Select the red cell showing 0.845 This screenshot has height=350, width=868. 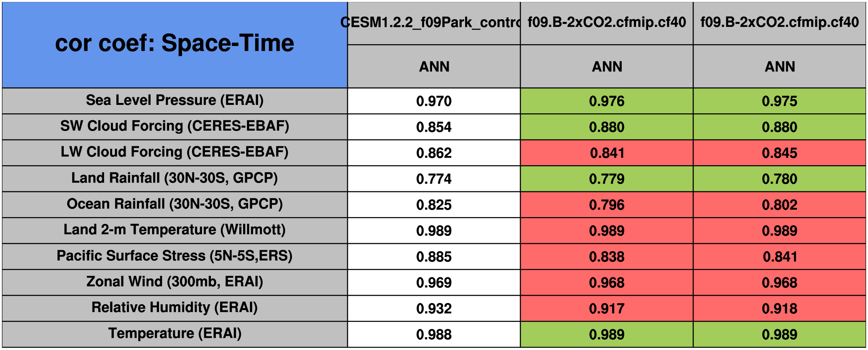tap(779, 153)
